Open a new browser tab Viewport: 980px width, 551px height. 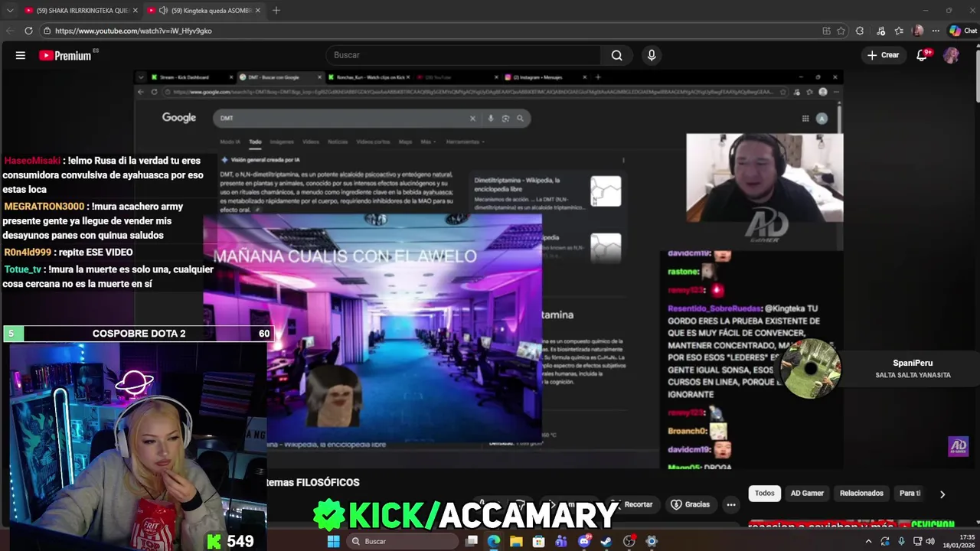pyautogui.click(x=276, y=11)
